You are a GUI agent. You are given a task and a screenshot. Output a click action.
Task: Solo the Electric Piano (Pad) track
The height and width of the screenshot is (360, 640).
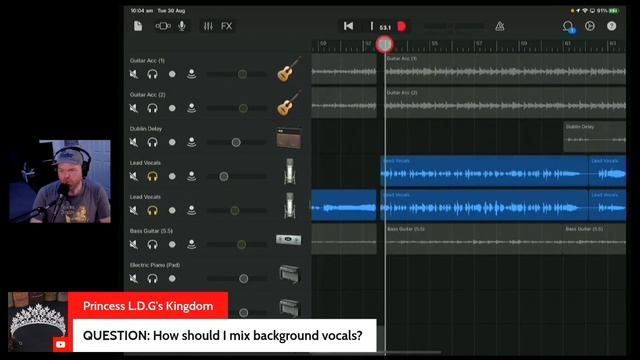click(153, 278)
